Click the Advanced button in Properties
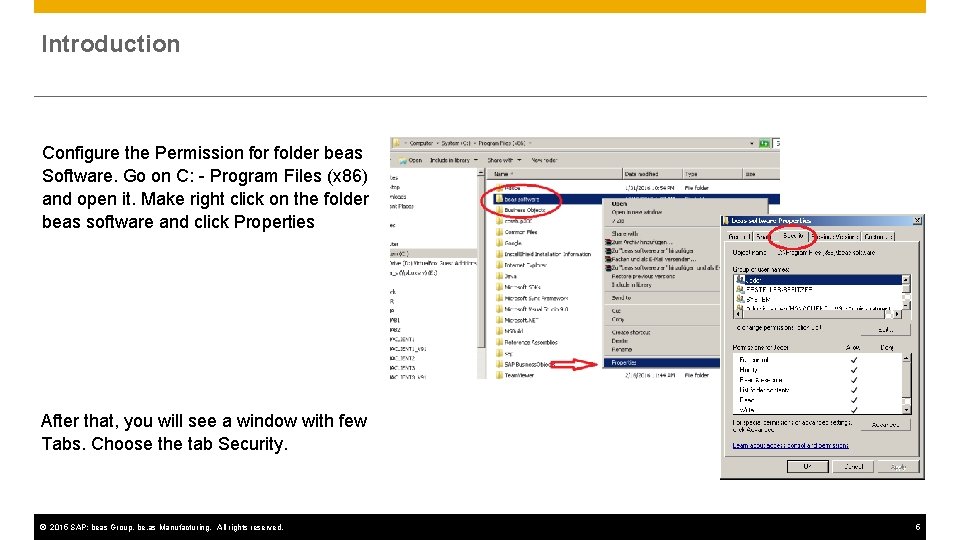This screenshot has width=960, height=540. click(885, 424)
